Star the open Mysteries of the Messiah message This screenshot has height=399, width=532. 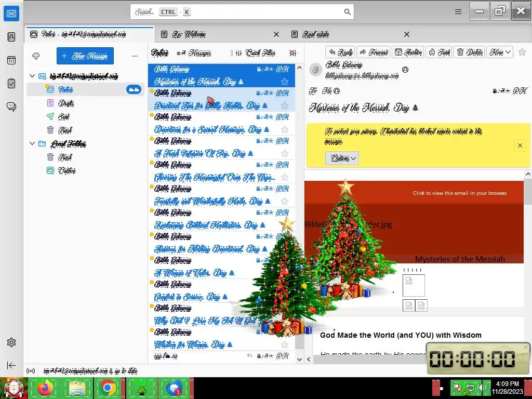522,52
